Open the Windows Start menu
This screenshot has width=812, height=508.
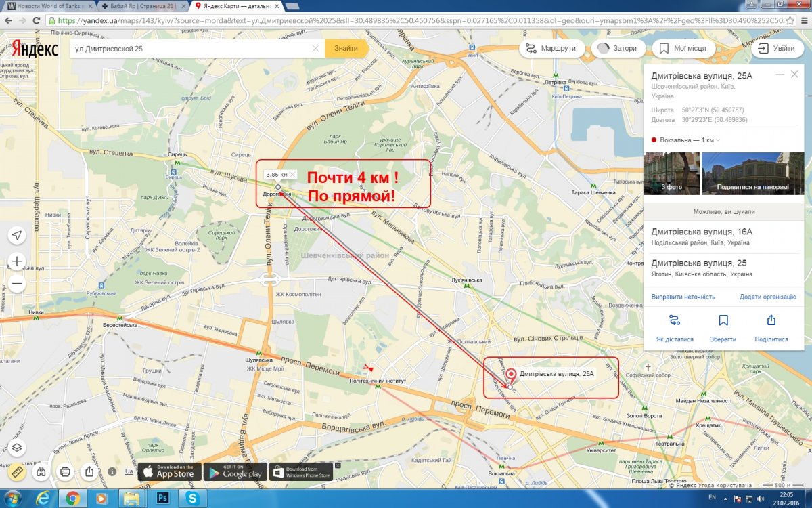point(13,499)
